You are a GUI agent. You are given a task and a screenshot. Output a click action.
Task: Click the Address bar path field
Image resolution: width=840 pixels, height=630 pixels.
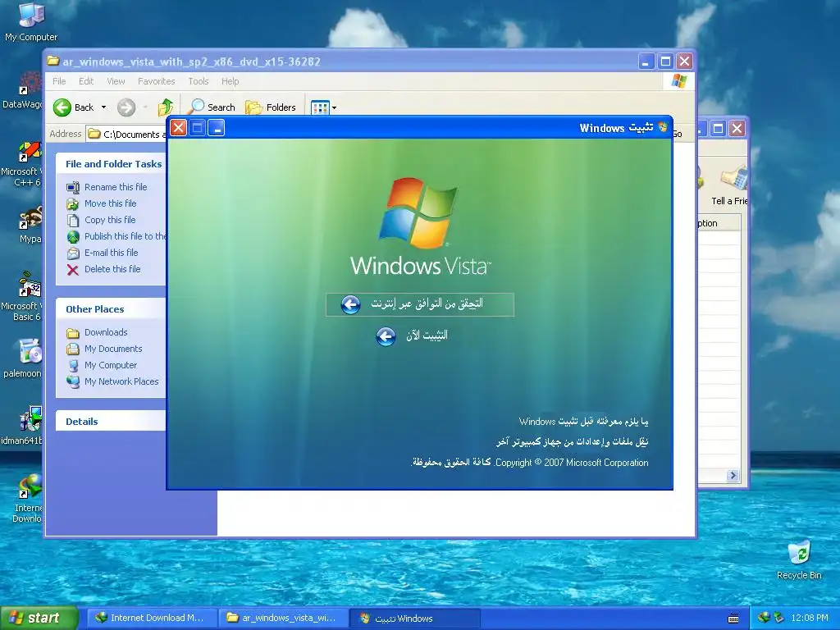[x=127, y=134]
